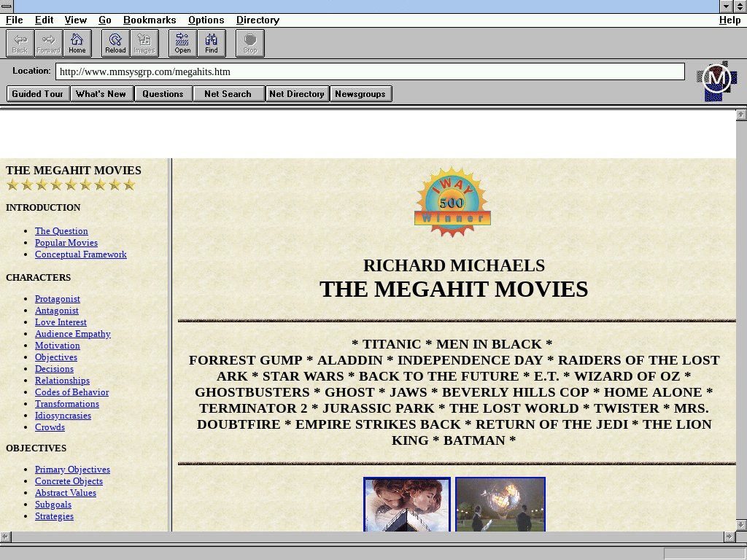Launch Find with the binoculars icon

pyautogui.click(x=212, y=43)
